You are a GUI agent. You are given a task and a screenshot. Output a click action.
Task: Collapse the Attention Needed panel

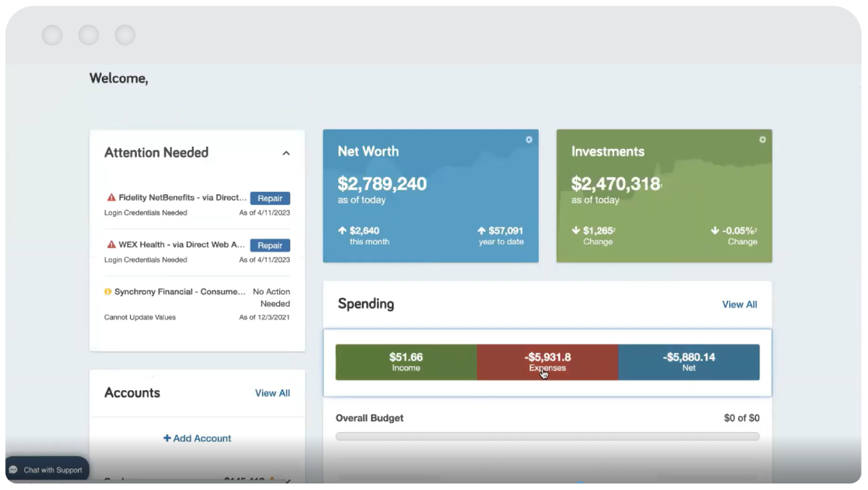click(286, 153)
